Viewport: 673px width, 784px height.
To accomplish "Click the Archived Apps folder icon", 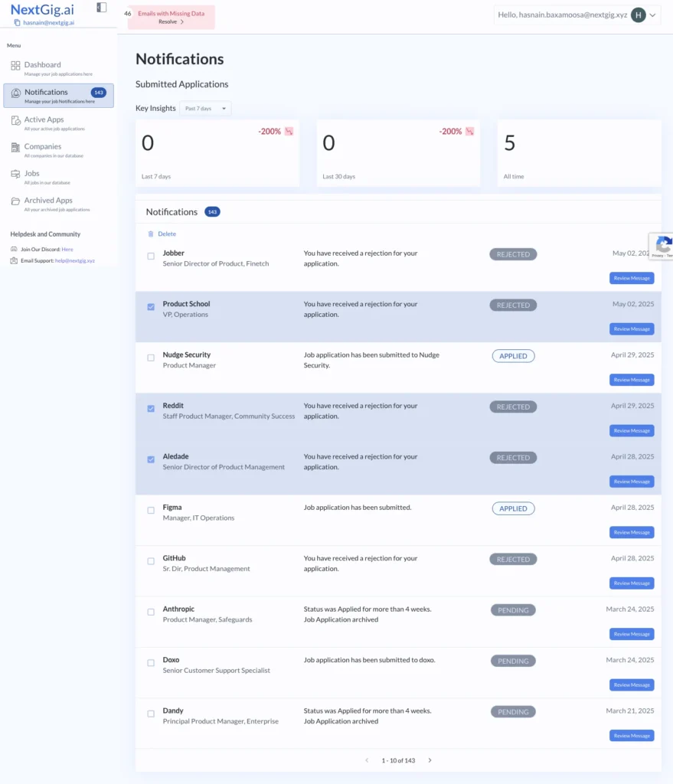I will tap(15, 201).
